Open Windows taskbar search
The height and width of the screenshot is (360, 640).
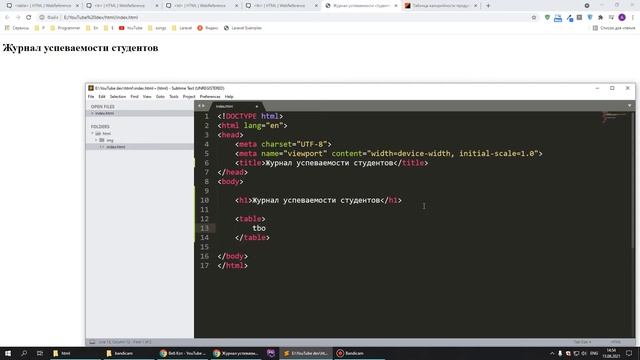click(x=24, y=353)
